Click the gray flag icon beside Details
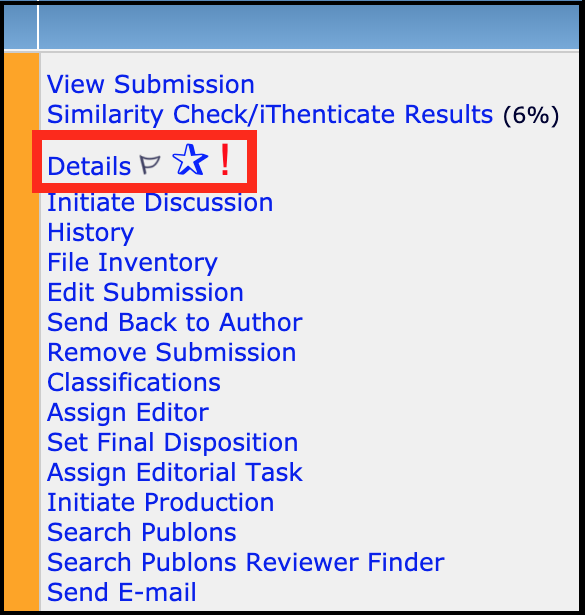 pyautogui.click(x=150, y=165)
